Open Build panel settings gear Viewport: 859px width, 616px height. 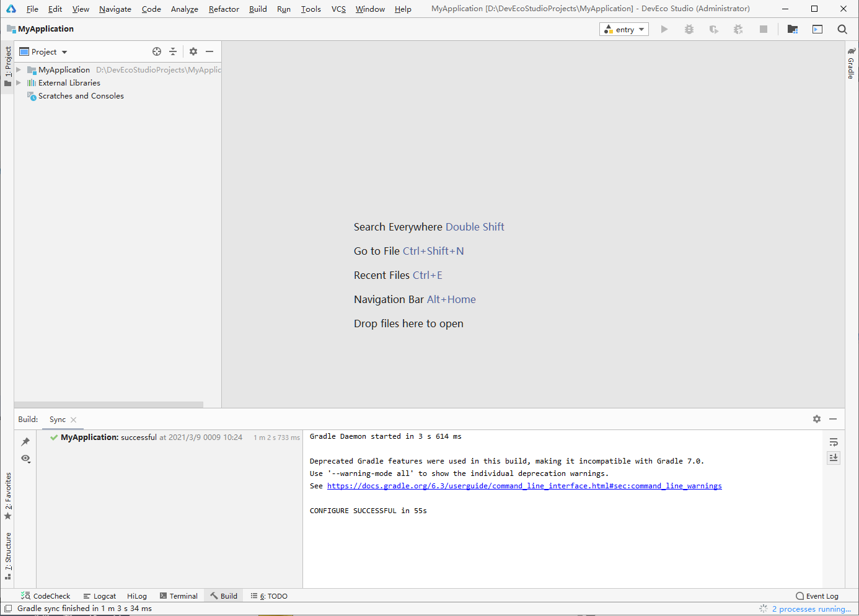tap(817, 419)
